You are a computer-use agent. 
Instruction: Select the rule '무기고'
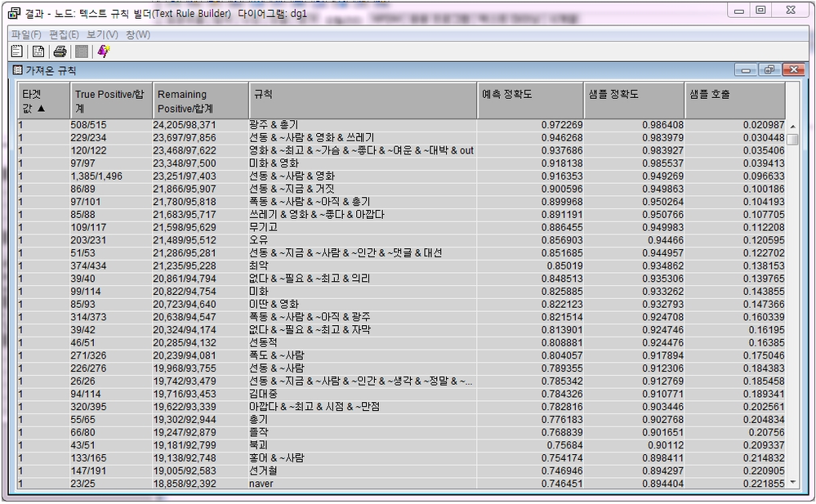(x=263, y=228)
